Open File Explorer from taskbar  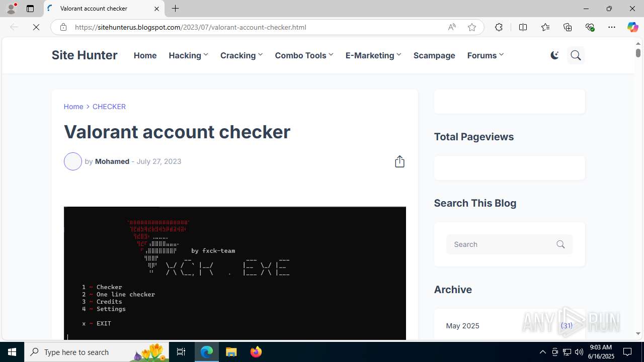231,352
